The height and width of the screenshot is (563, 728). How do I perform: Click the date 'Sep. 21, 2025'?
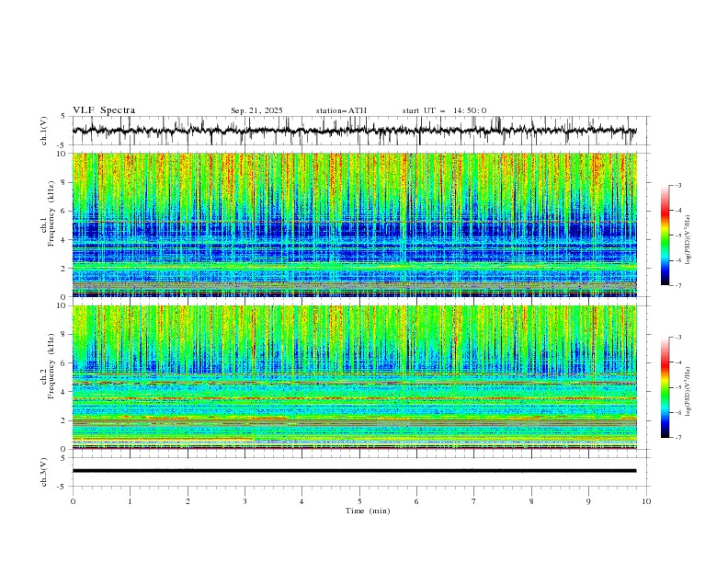click(256, 110)
